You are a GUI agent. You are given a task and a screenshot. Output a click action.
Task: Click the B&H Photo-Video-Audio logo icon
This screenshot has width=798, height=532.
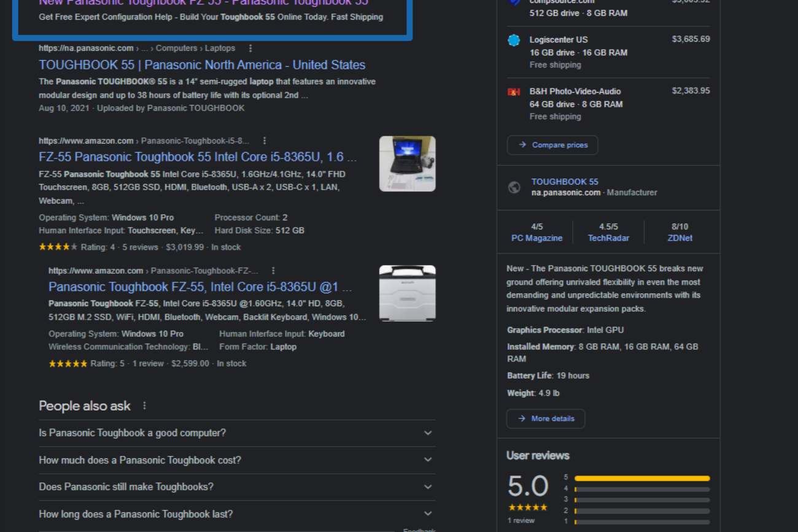(x=514, y=91)
